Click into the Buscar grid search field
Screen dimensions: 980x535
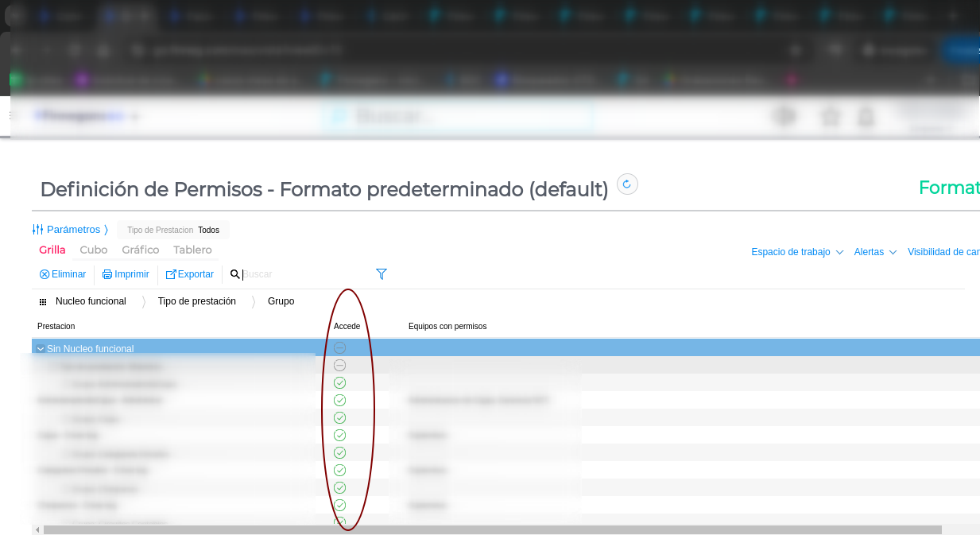point(302,274)
